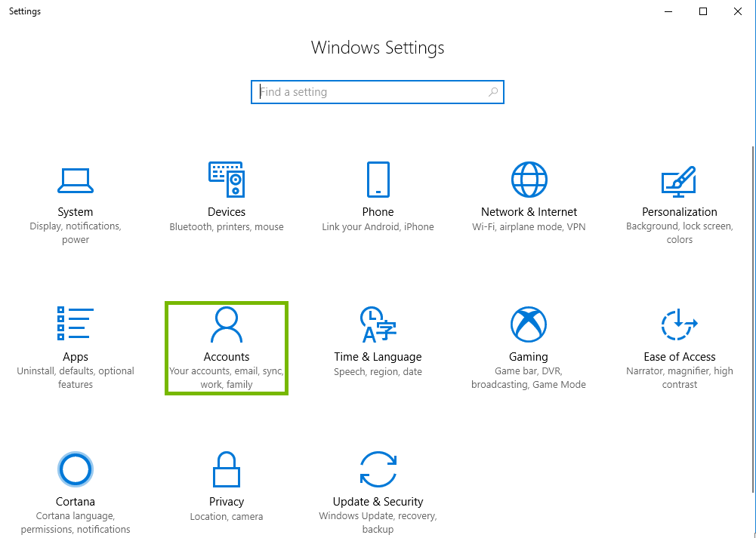Minimize the Settings window
Image resolution: width=756 pixels, height=538 pixels.
click(668, 11)
